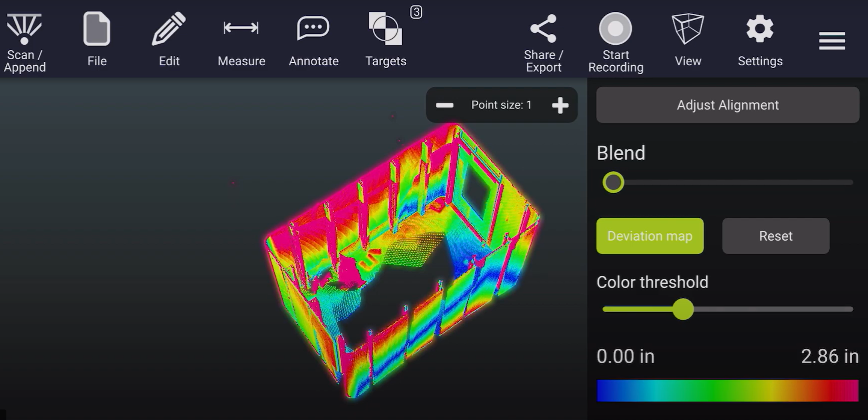Open the hamburger menu
This screenshot has height=420, width=868.
point(832,41)
